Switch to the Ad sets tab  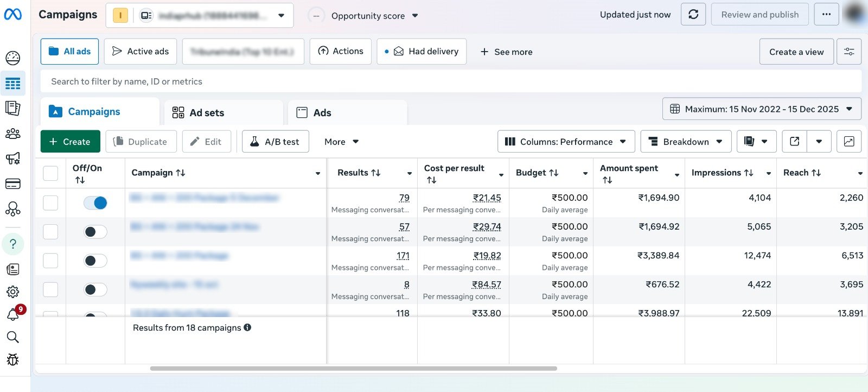[x=206, y=113]
